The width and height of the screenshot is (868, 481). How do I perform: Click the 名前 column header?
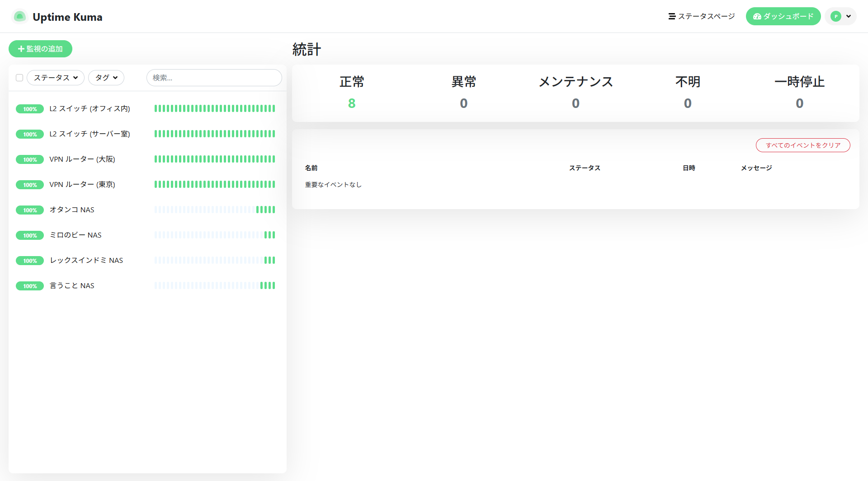point(311,168)
